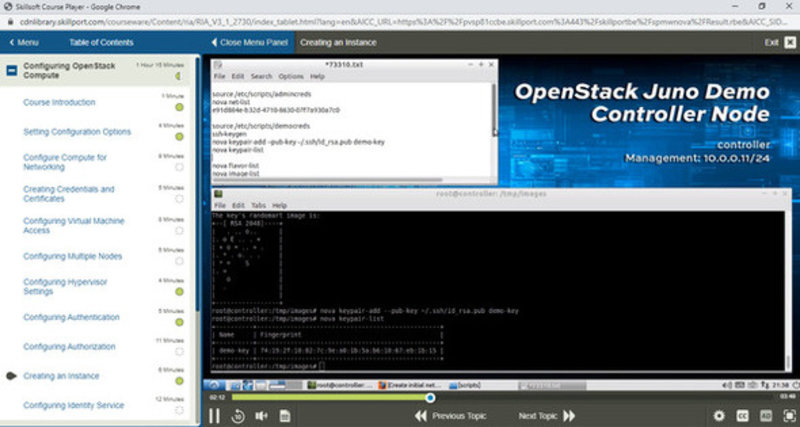
Task: Click Configuring Hypervisor Settings status circle
Action: (179, 291)
